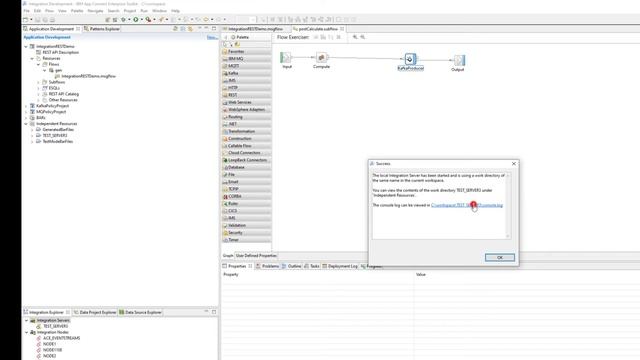The height and width of the screenshot is (360, 640).
Task: Close the Success dialog with X
Action: click(x=513, y=164)
